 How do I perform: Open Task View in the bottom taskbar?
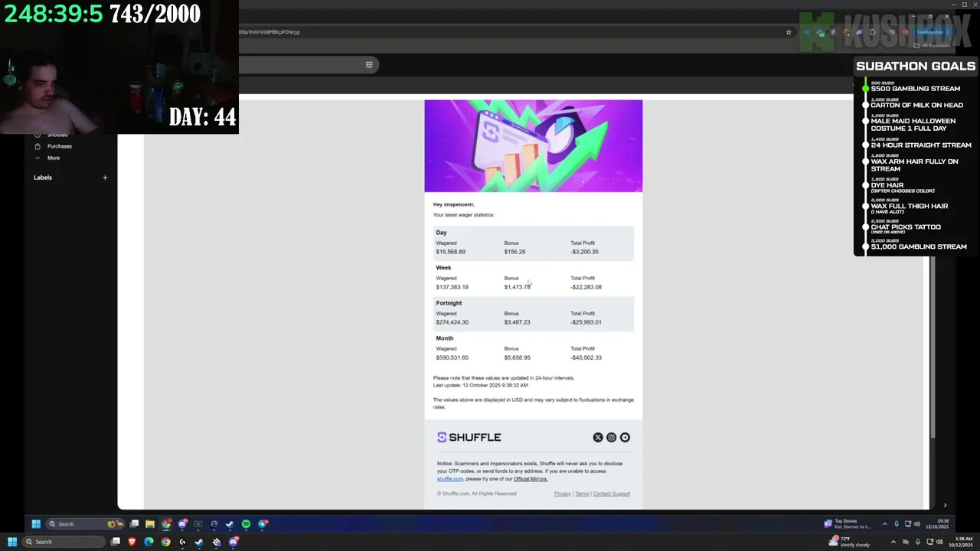[116, 542]
